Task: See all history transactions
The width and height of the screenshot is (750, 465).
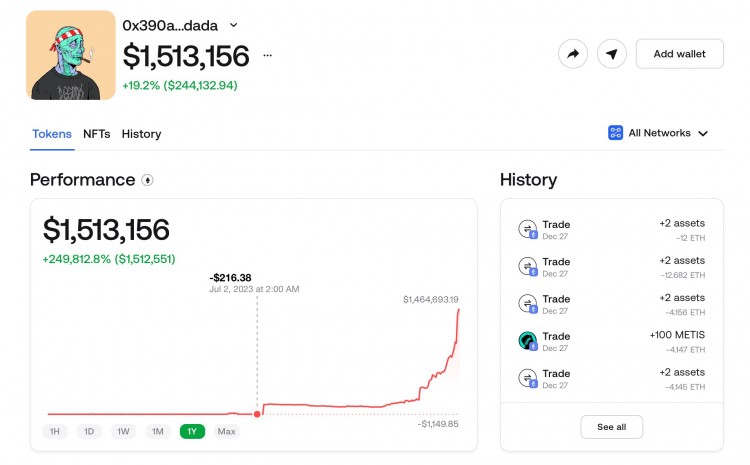Action: 611,427
